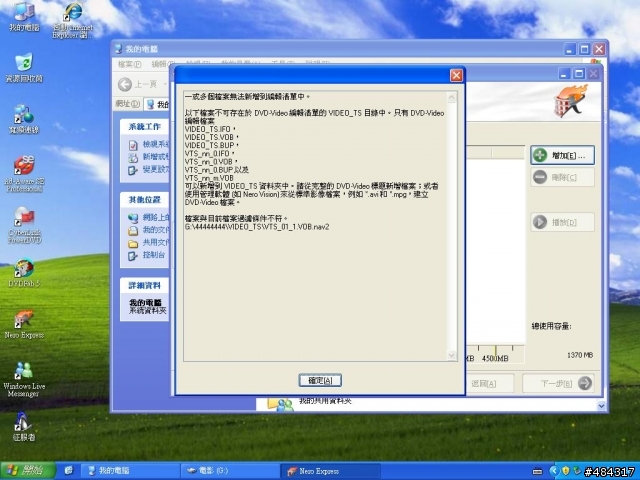The width and height of the screenshot is (640, 480).
Task: Close the error dialog with red X
Action: [x=456, y=76]
